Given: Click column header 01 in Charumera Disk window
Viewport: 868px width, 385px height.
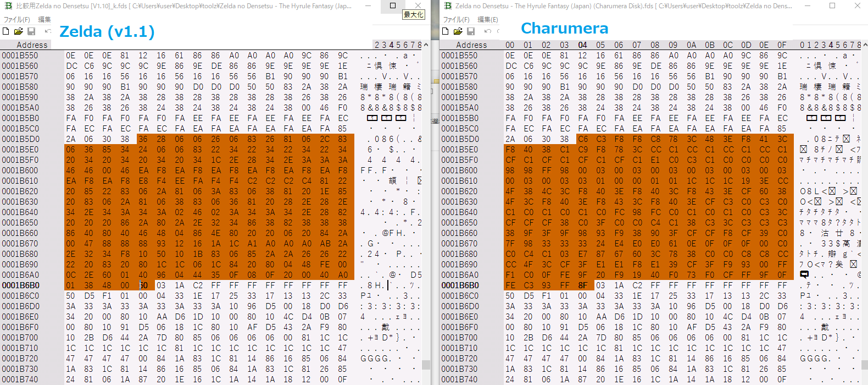Looking at the screenshot, I should coord(528,45).
